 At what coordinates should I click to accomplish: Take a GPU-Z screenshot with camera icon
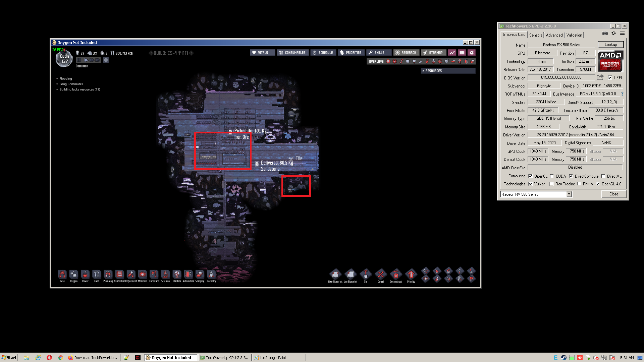605,34
